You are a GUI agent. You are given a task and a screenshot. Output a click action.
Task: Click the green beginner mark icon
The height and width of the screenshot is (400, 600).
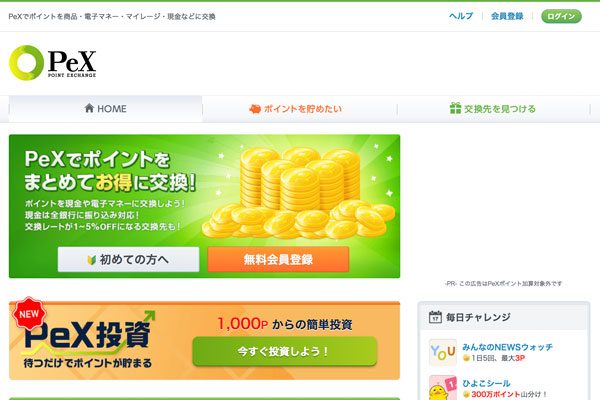tap(91, 260)
